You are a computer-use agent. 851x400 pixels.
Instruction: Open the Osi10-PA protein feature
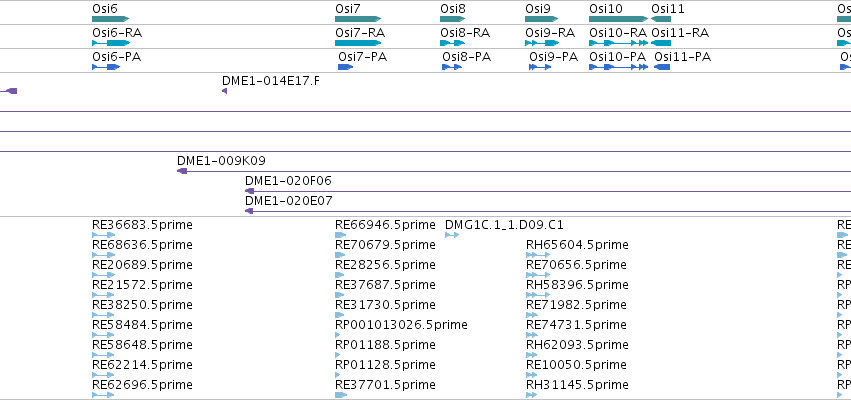pos(619,67)
